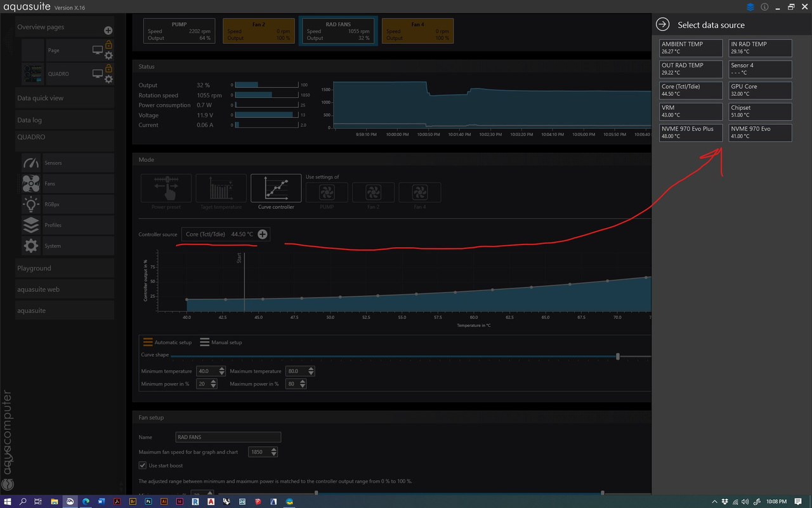Open the RGBpx lightbulb icon
This screenshot has width=812, height=508.
click(30, 204)
